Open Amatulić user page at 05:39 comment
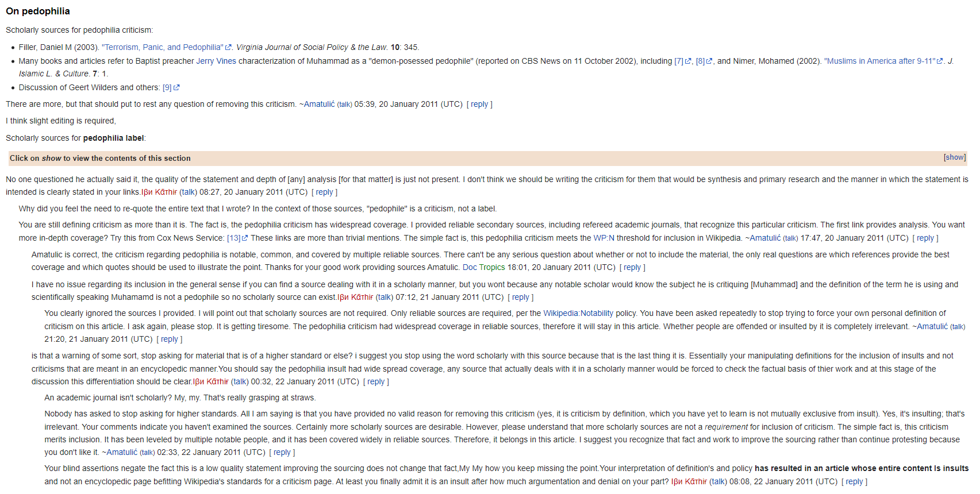This screenshot has width=980, height=494. click(319, 104)
